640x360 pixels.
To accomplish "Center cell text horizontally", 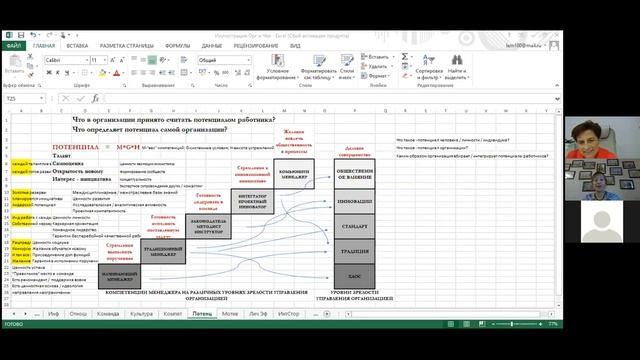I will click(x=143, y=73).
